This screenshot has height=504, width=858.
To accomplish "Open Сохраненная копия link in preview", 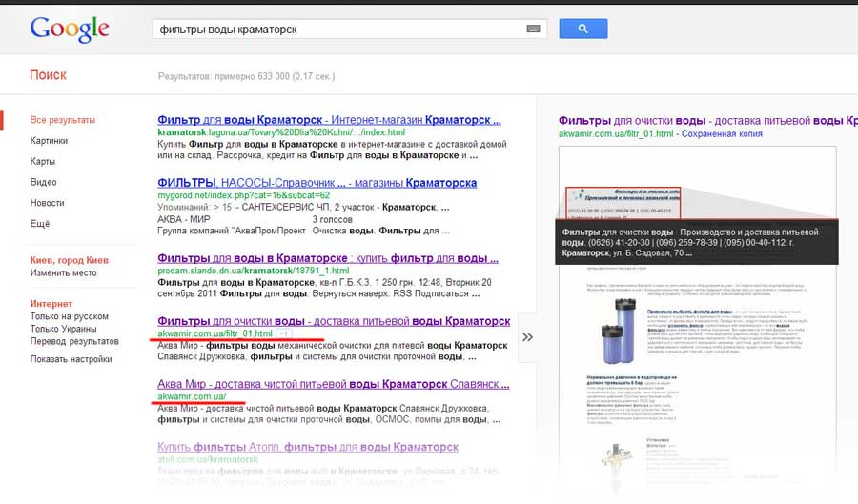I will click(722, 134).
